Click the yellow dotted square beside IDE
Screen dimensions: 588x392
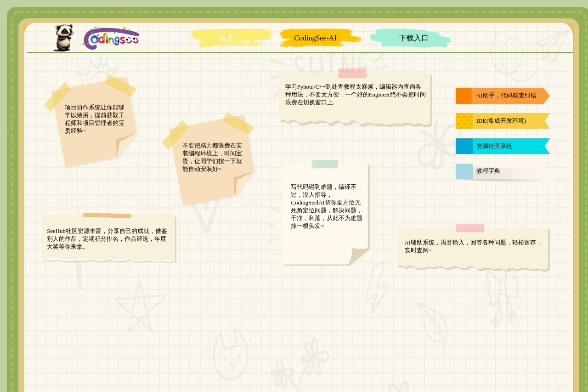464,121
